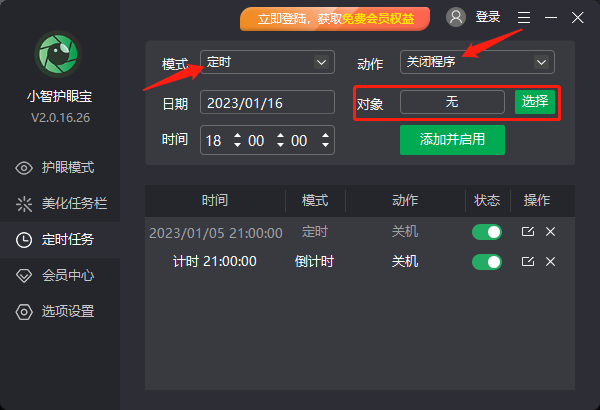Increase the hour value in 时间 stepper

[x=238, y=136]
